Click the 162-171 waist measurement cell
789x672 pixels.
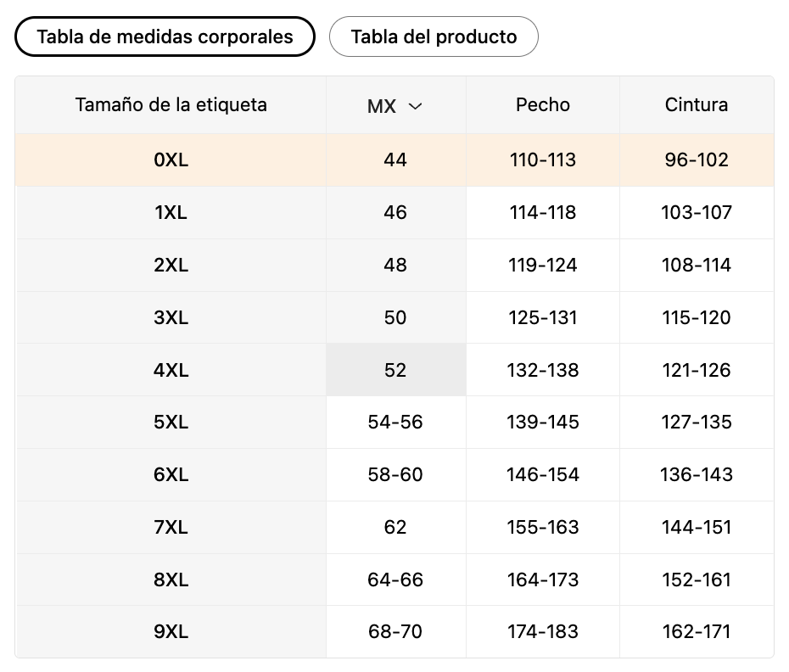tap(697, 632)
